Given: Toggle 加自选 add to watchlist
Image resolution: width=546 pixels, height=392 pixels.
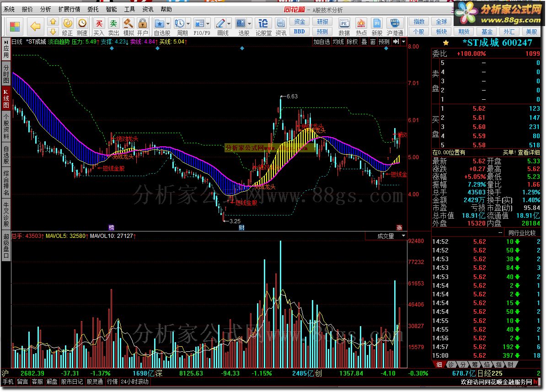Looking at the screenshot, I should [x=321, y=42].
